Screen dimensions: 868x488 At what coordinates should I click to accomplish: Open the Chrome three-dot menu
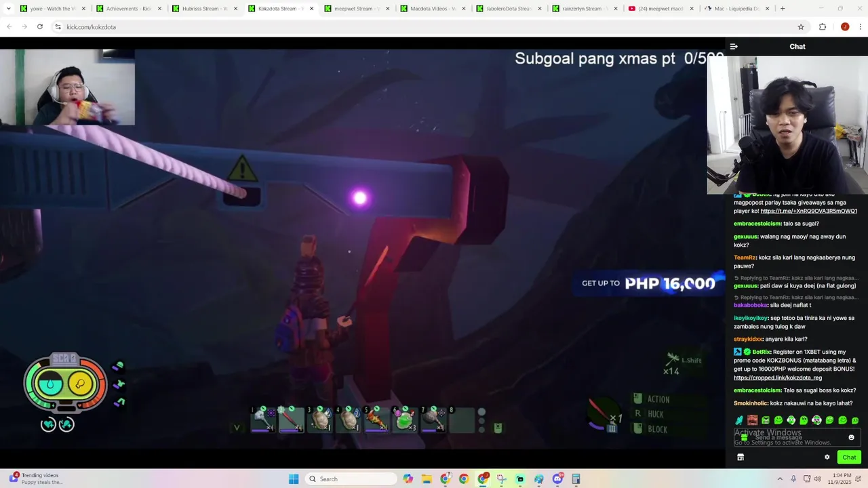861,27
